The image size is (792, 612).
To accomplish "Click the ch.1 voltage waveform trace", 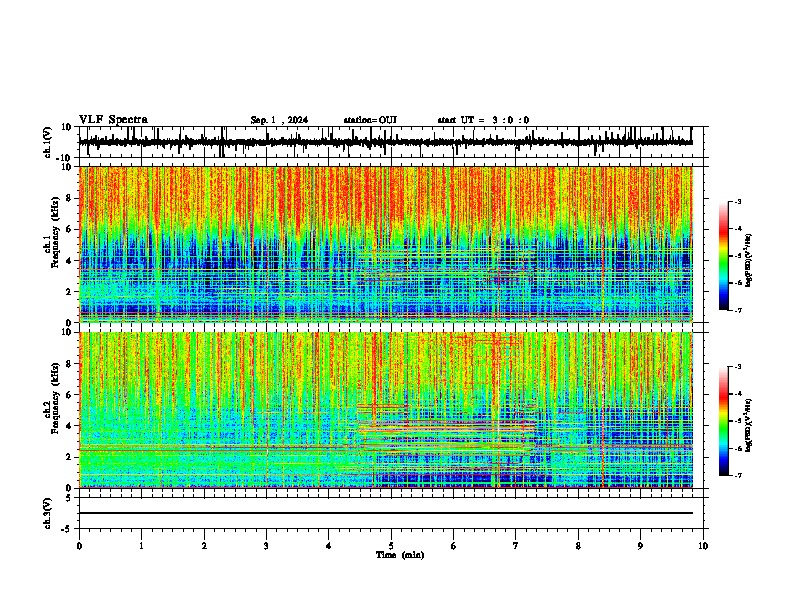I will pos(386,142).
